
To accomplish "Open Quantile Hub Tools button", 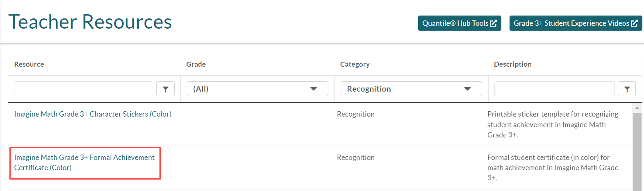I will 460,23.
